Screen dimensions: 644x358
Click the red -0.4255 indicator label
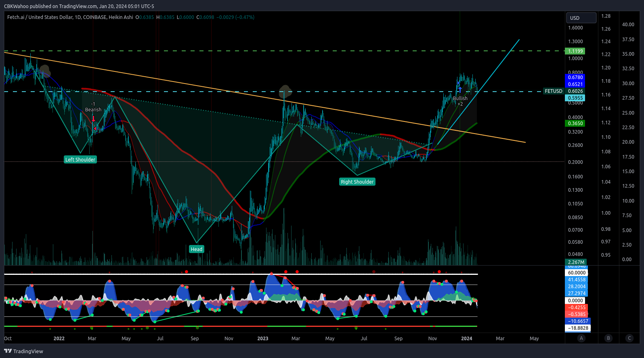pyautogui.click(x=577, y=308)
